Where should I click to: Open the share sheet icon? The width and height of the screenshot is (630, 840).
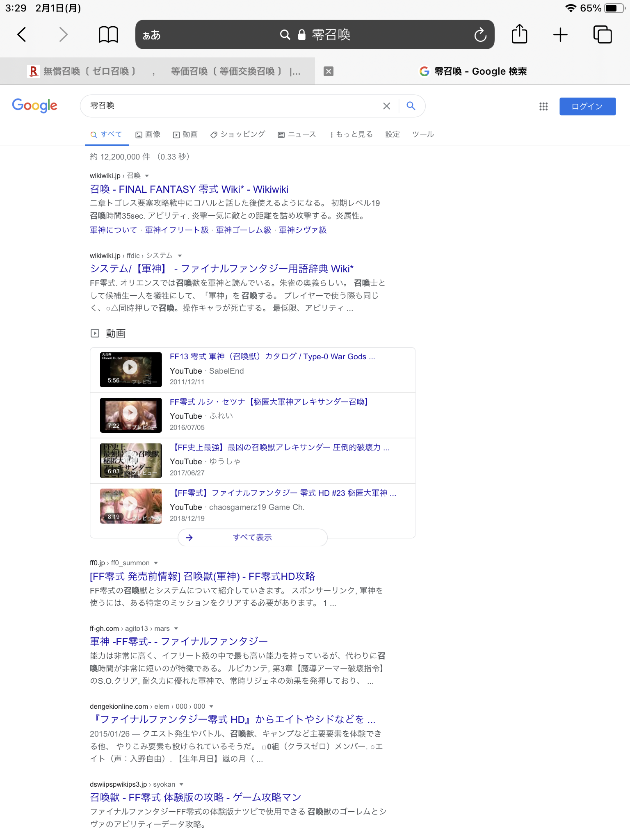(x=519, y=34)
